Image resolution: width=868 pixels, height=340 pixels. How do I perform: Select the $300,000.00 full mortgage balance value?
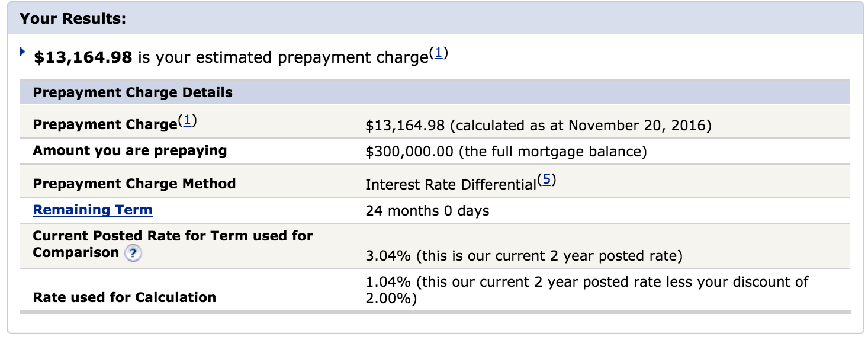[506, 152]
